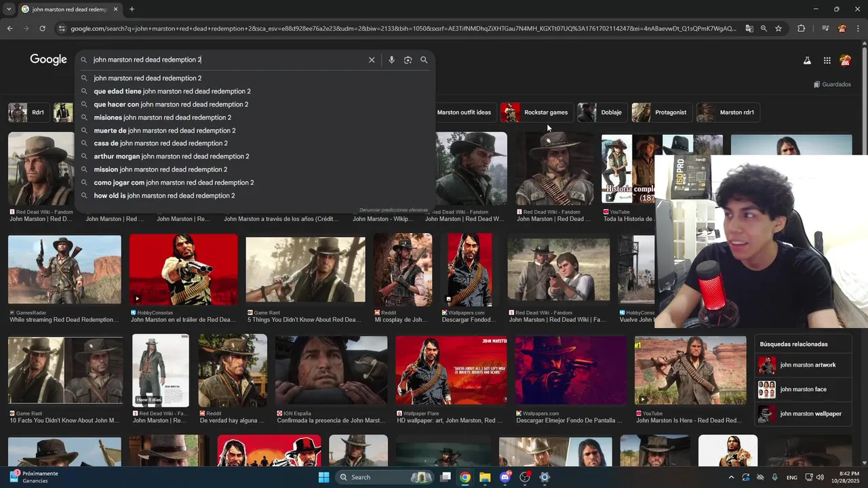Open Chrome profile avatar in toolbar
Screen dimensions: 868x488
click(x=842, y=28)
